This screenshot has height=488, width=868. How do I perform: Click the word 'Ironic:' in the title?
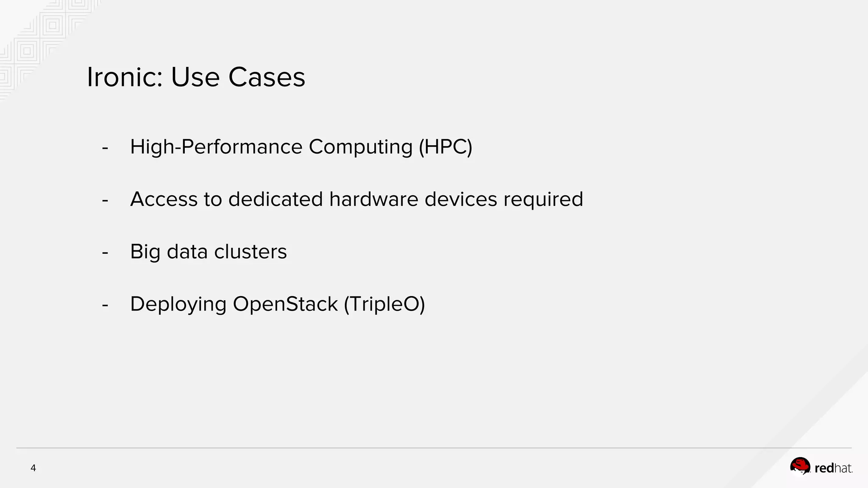[x=125, y=77]
